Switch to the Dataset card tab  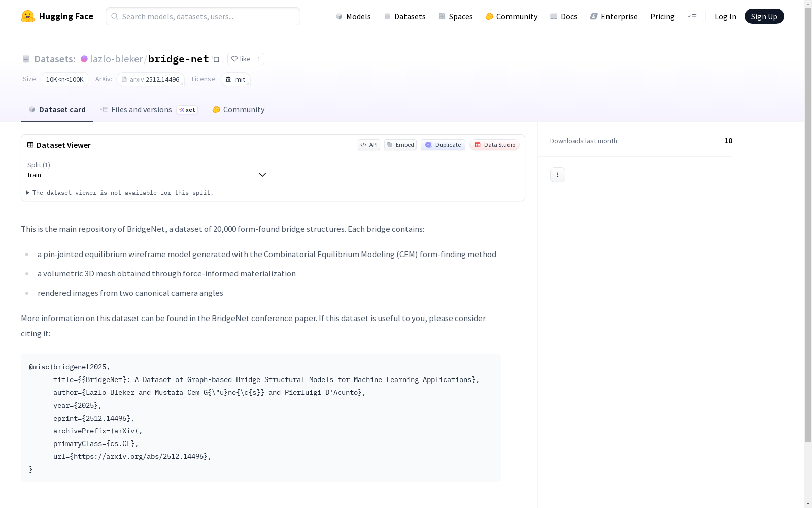point(57,110)
